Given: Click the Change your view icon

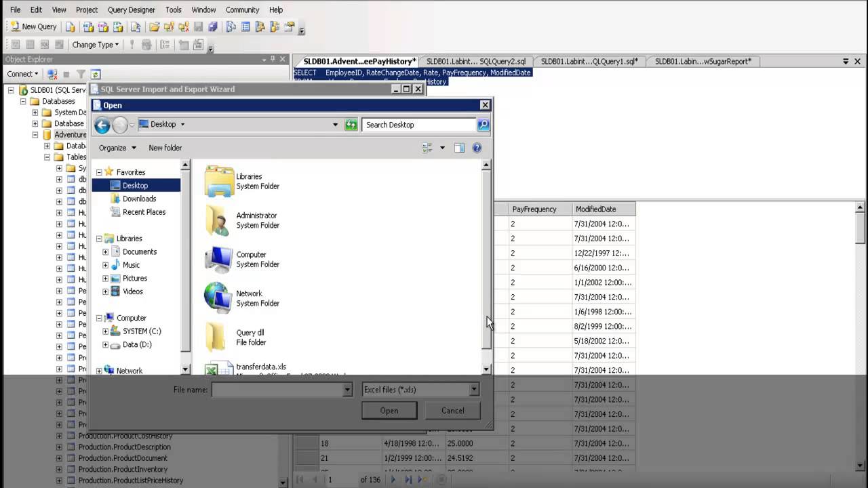Looking at the screenshot, I should (x=427, y=148).
